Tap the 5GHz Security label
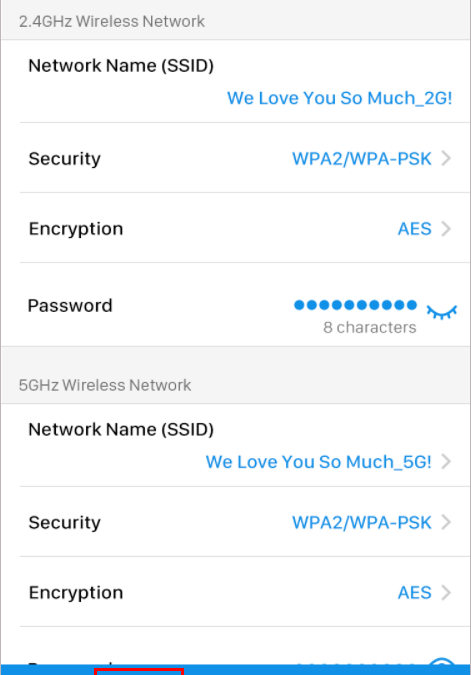Viewport: 471px width, 675px height. click(65, 523)
